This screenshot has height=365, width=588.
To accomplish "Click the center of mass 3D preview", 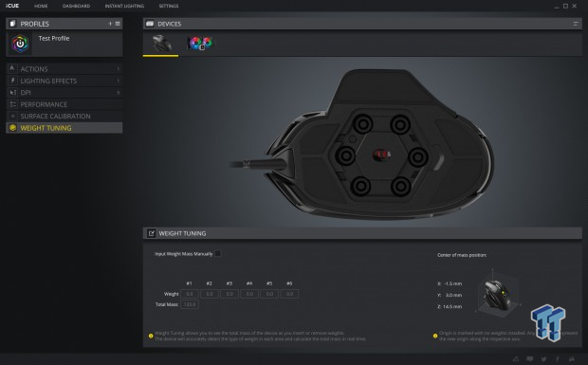I will pos(498,292).
